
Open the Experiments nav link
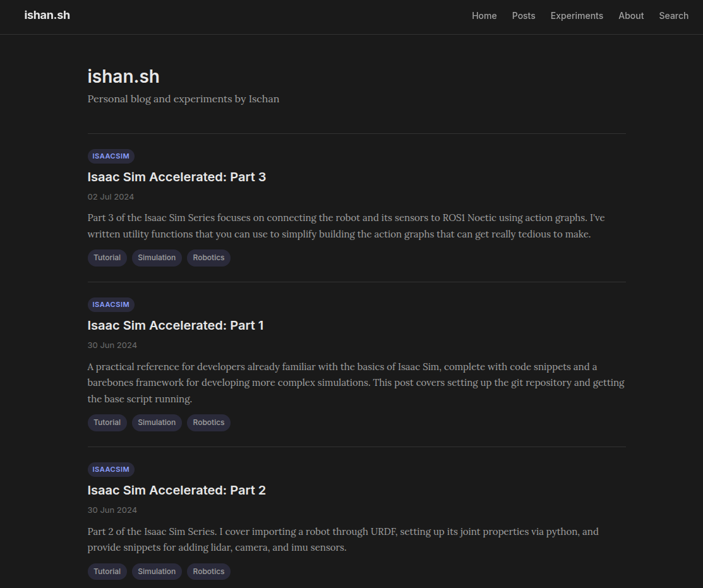click(577, 16)
